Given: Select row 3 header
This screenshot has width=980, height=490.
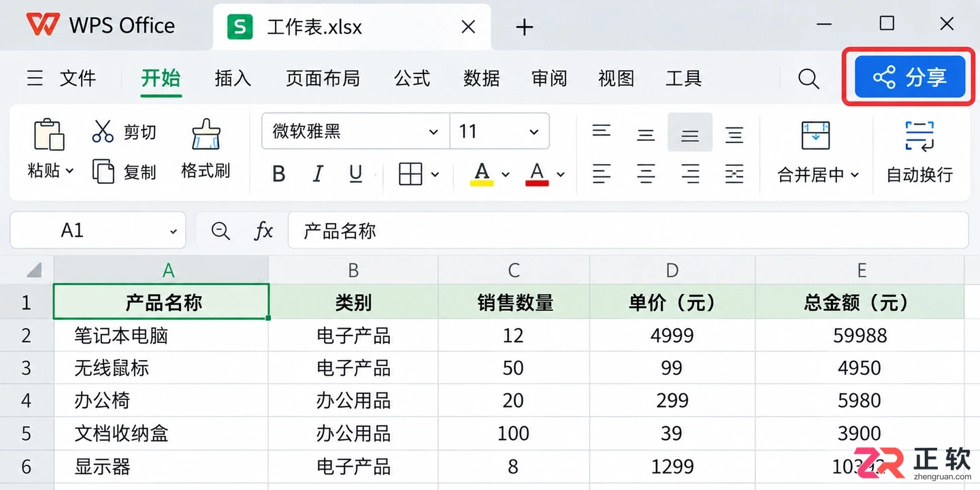Looking at the screenshot, I should click(27, 368).
